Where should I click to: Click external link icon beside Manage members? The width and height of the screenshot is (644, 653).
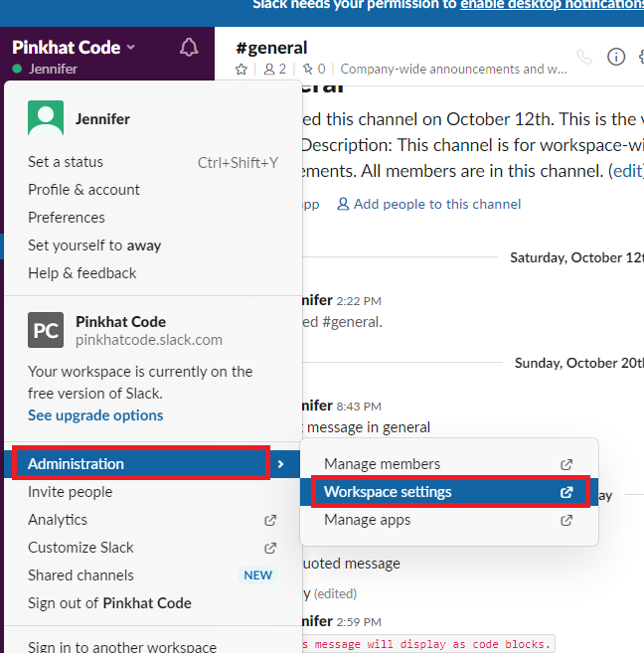click(566, 464)
